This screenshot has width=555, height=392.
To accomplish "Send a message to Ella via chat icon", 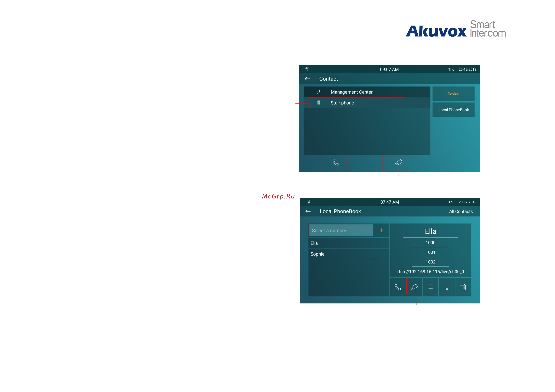I will (430, 287).
